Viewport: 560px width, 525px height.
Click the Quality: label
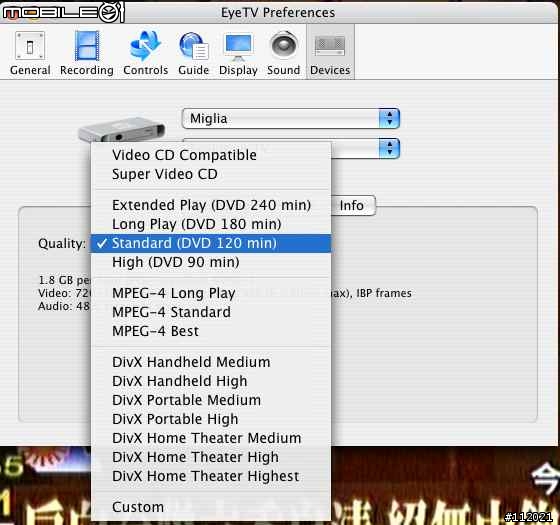click(x=62, y=244)
